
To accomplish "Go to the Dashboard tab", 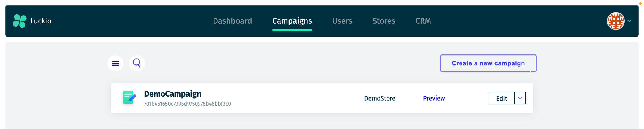I will click(x=232, y=21).
